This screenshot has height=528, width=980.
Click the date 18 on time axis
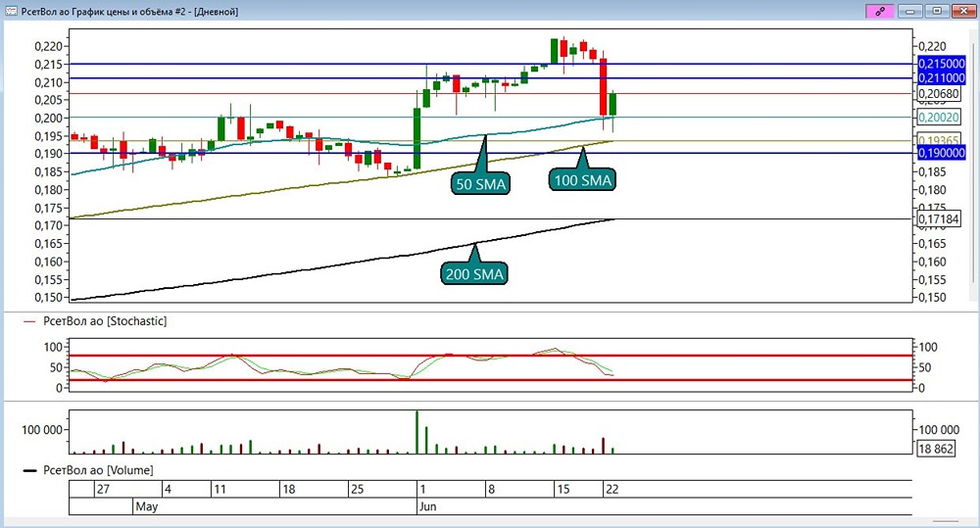coord(288,489)
